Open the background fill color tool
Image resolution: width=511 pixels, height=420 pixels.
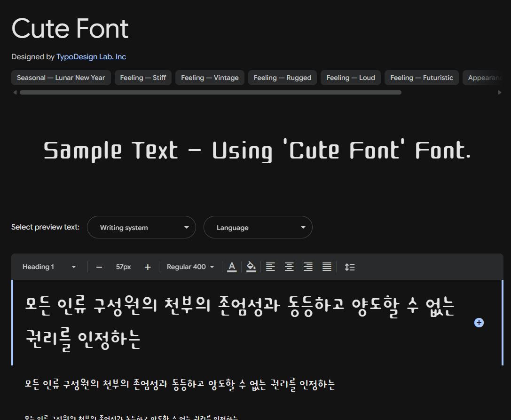(x=251, y=267)
